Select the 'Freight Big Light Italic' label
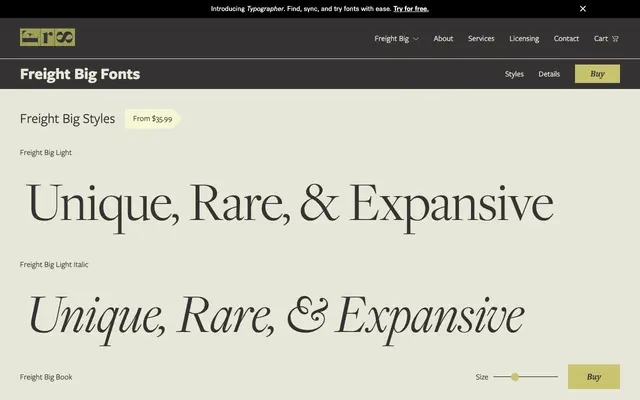The image size is (640, 400). tap(54, 264)
